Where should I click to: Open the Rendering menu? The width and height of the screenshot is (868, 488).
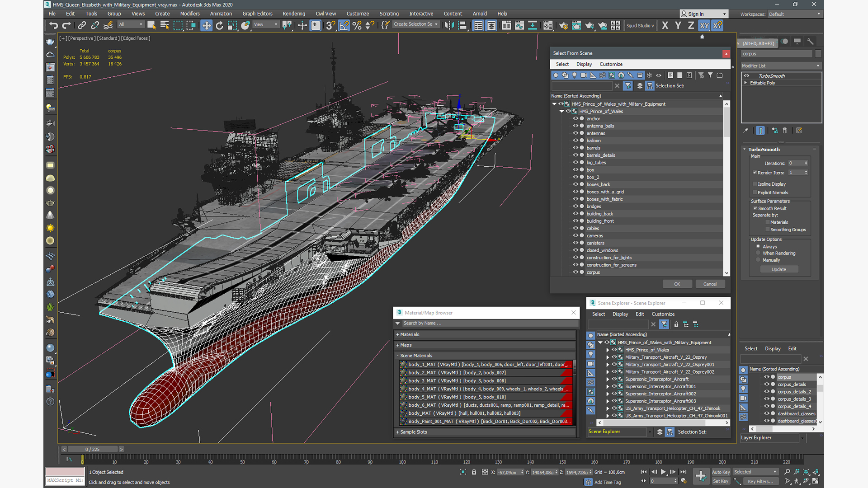(x=294, y=14)
